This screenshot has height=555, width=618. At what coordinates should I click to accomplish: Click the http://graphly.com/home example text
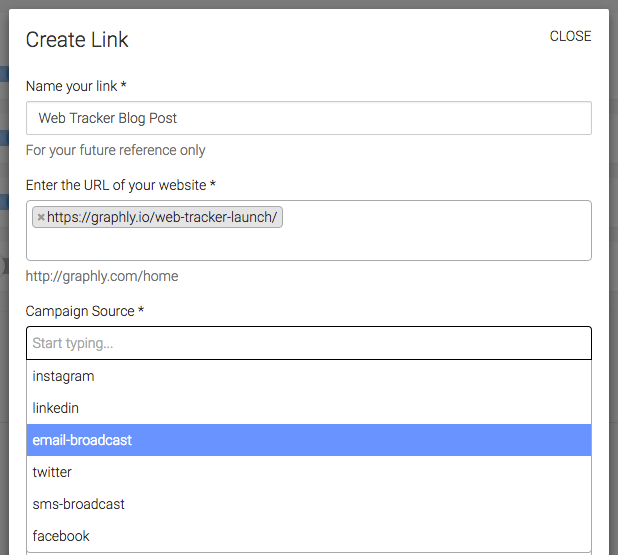pos(102,276)
